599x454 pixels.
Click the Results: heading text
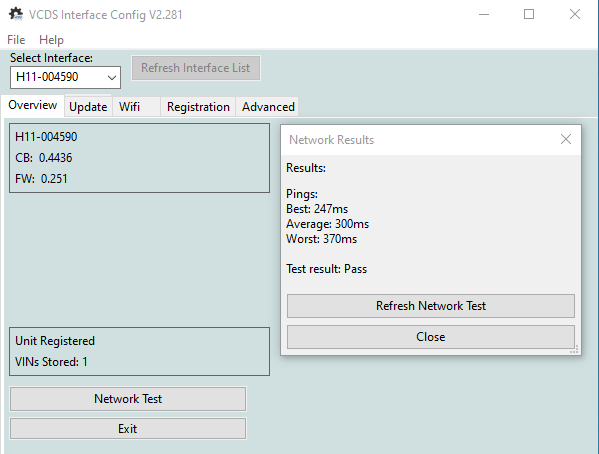[x=306, y=167]
